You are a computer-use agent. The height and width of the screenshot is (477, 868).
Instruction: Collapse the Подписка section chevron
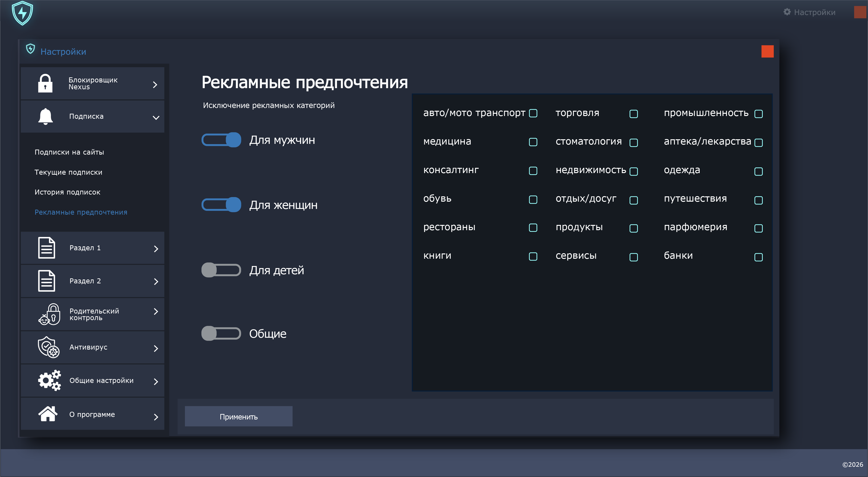[x=156, y=117]
